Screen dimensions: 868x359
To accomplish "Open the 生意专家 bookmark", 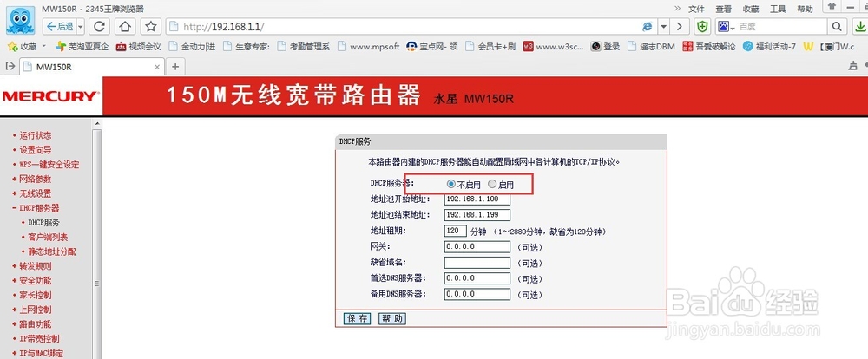I will (x=246, y=47).
